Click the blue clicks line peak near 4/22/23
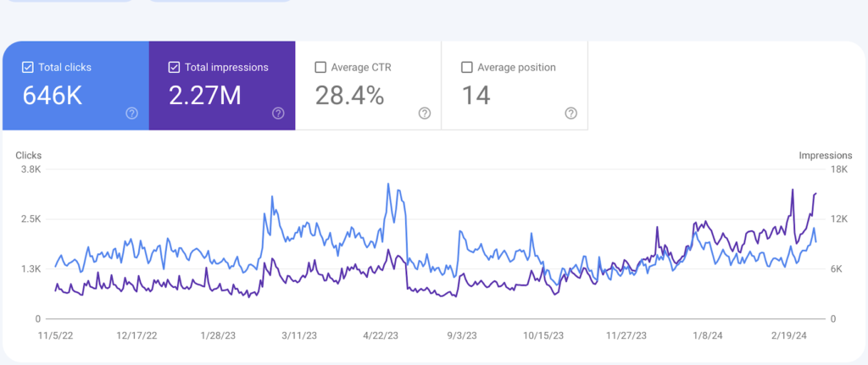Viewport: 868px width, 365px height. coord(388,184)
